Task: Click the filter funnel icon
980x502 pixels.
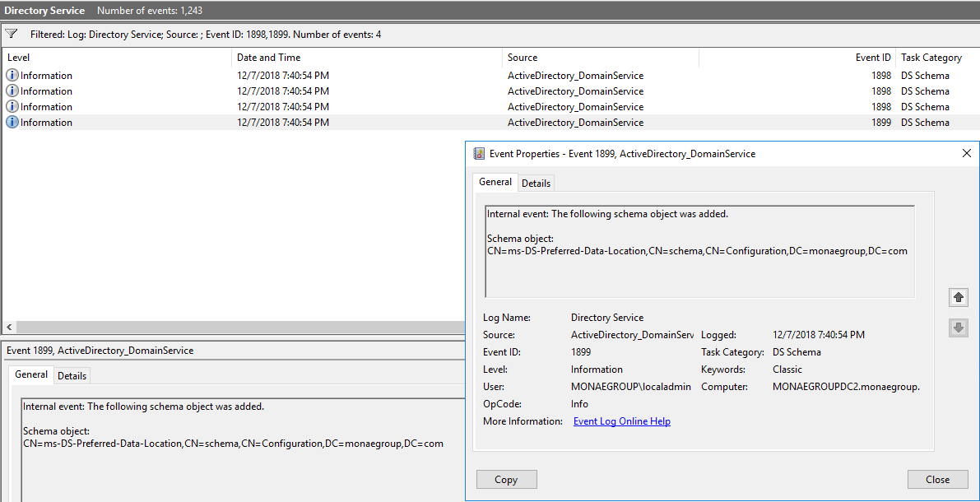Action: click(x=12, y=35)
